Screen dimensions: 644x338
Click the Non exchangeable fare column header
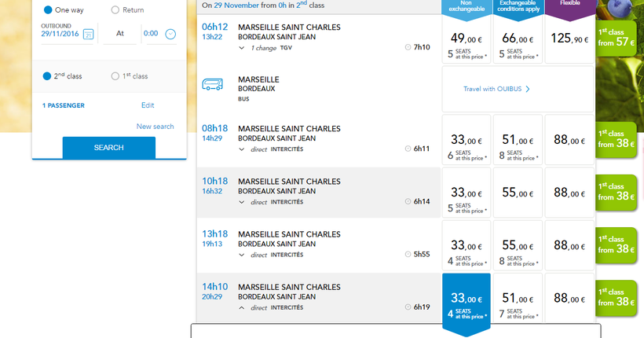[x=467, y=6]
